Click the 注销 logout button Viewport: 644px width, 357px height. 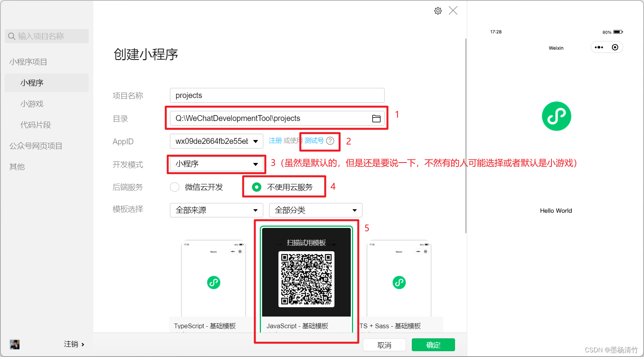(71, 344)
